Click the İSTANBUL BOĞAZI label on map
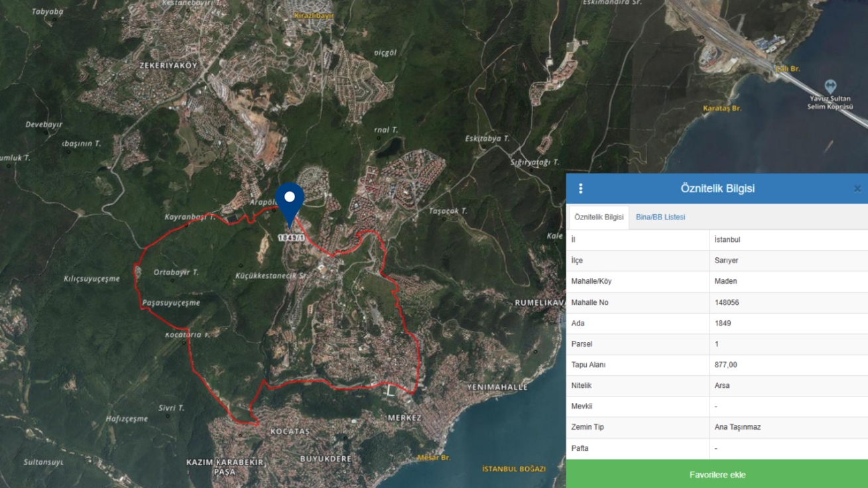The height and width of the screenshot is (488, 868). coord(514,469)
